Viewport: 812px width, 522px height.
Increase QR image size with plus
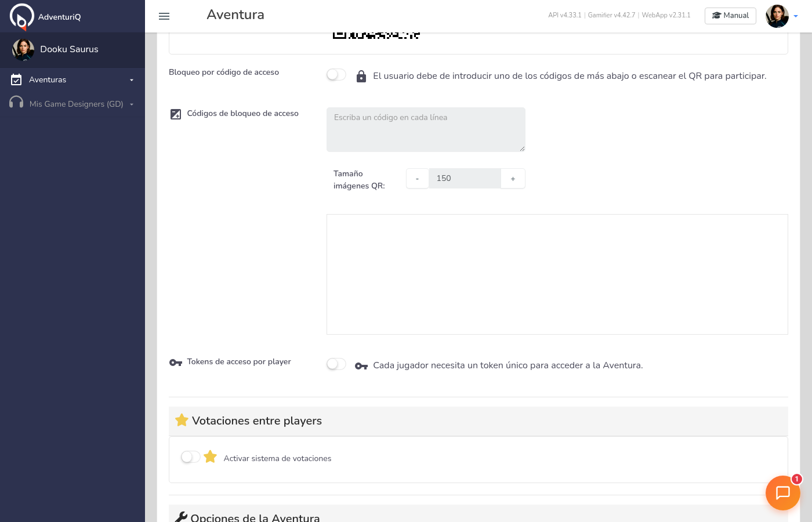pos(513,179)
